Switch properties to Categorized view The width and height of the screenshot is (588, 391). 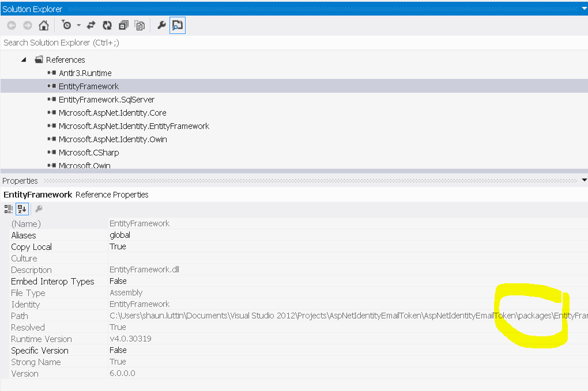pos(8,209)
